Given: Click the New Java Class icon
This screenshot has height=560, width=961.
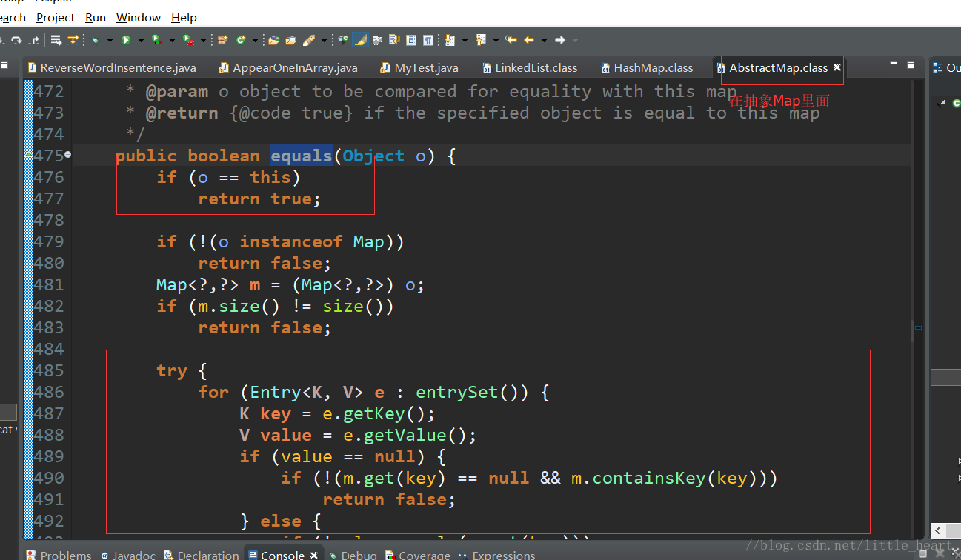Looking at the screenshot, I should point(240,39).
